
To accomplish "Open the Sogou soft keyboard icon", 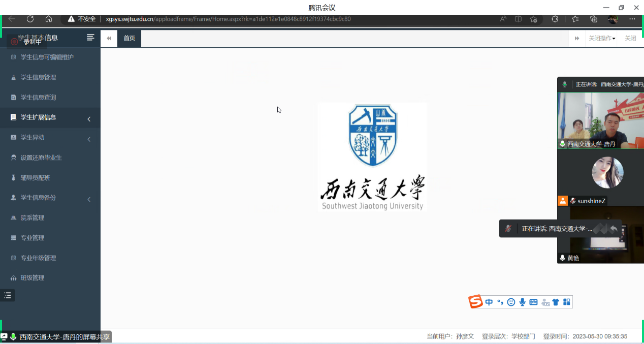I will coord(533,302).
